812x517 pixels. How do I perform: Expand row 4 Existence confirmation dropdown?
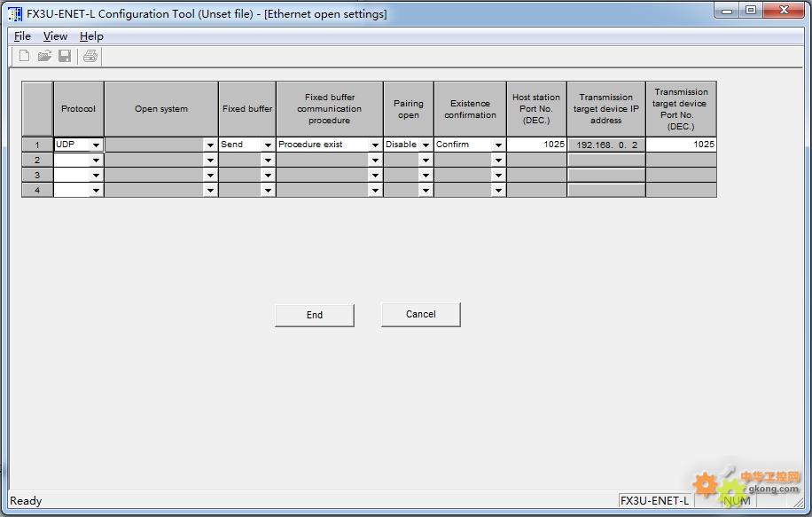point(498,191)
